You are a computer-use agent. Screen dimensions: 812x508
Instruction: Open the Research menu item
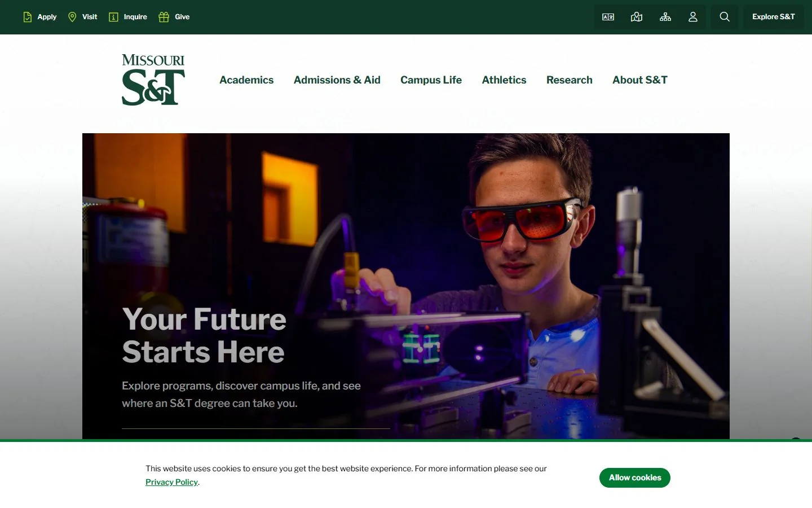570,80
